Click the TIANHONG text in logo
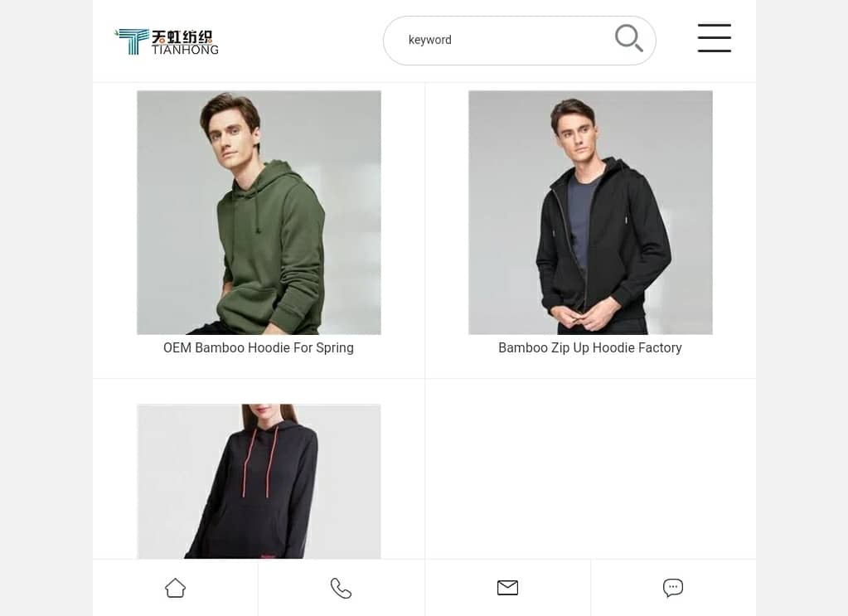The height and width of the screenshot is (616, 848). click(x=185, y=50)
